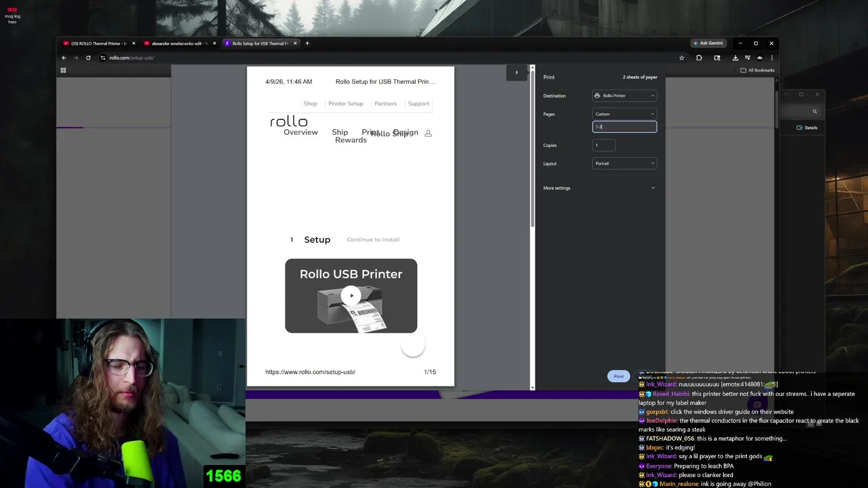Open the All Bookmarks folder
The image size is (868, 488).
tap(757, 70)
